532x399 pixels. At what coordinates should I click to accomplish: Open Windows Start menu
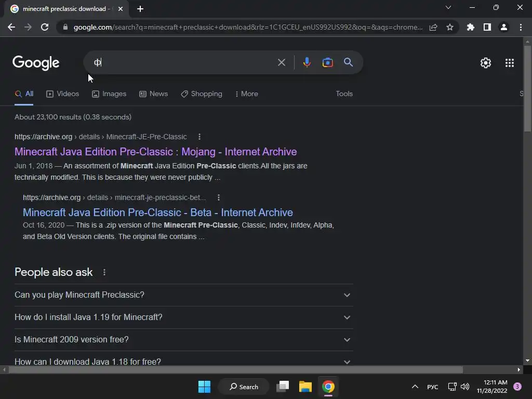coord(204,387)
